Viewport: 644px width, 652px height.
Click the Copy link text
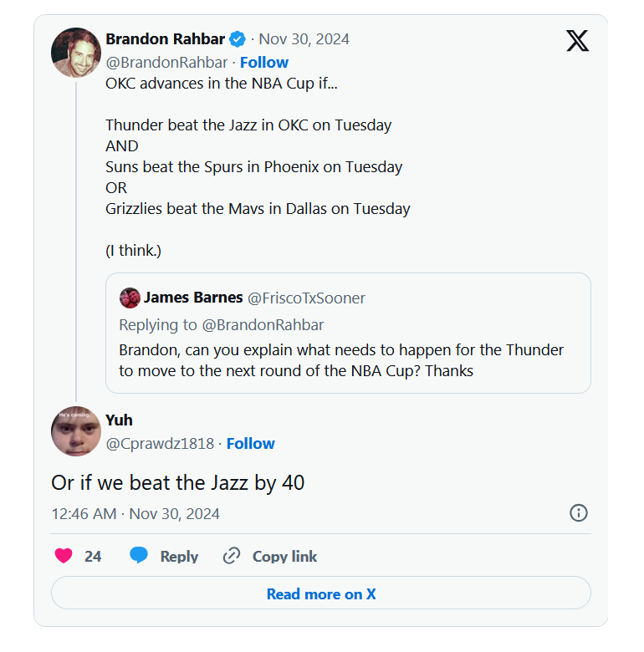click(284, 557)
